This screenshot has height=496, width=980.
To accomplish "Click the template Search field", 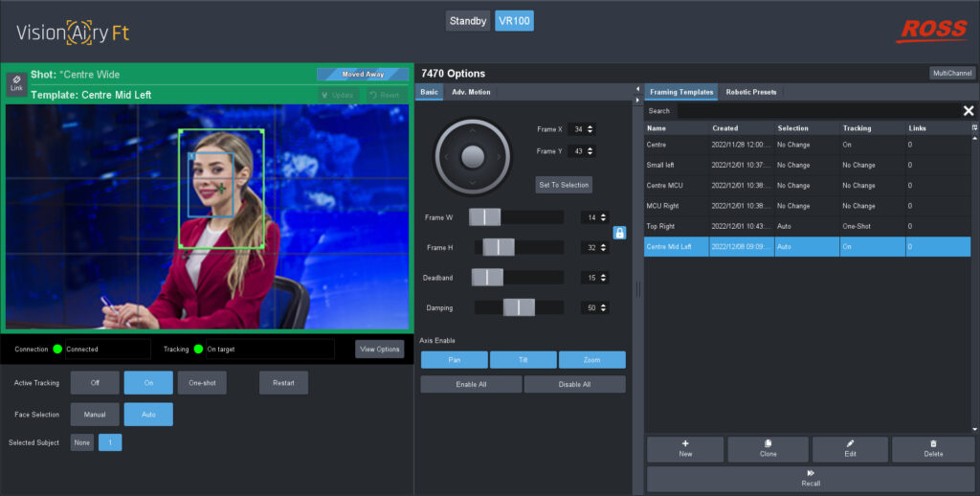I will click(817, 111).
